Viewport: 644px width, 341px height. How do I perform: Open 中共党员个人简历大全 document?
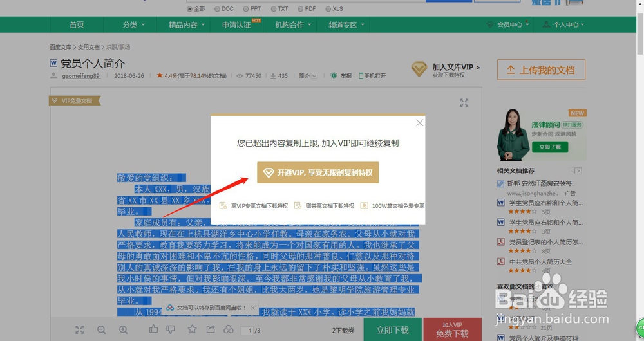[x=540, y=262]
